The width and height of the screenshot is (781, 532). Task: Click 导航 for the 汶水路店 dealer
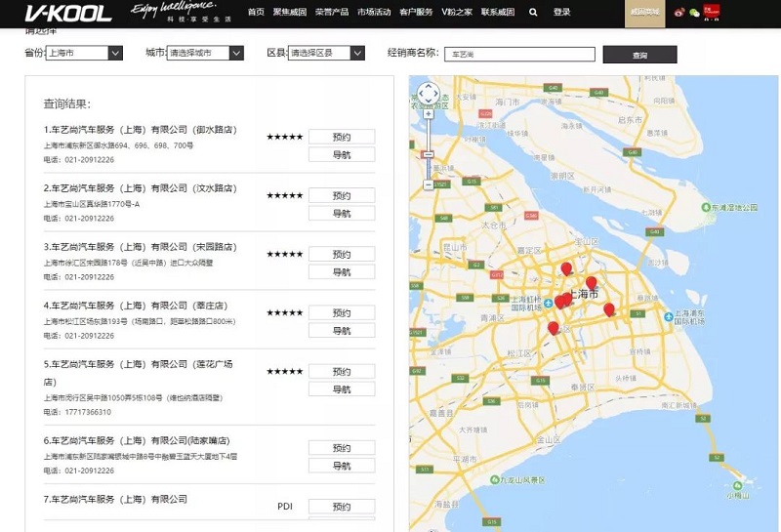click(342, 214)
